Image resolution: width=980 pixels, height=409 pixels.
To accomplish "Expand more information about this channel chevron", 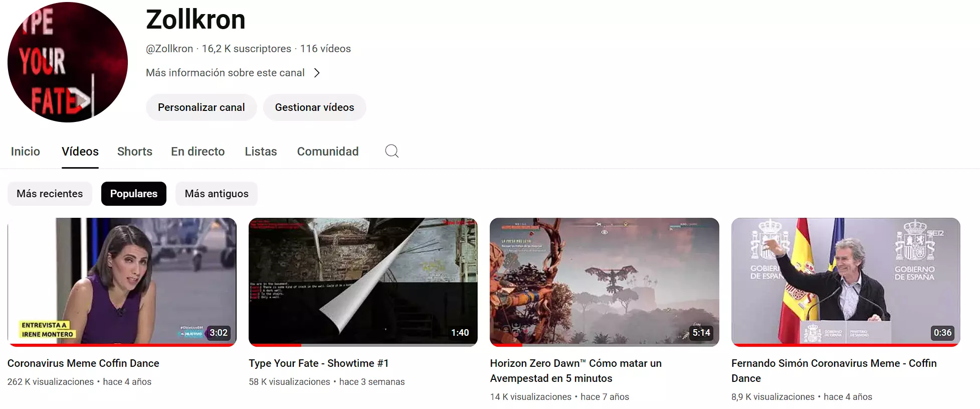I will point(317,73).
